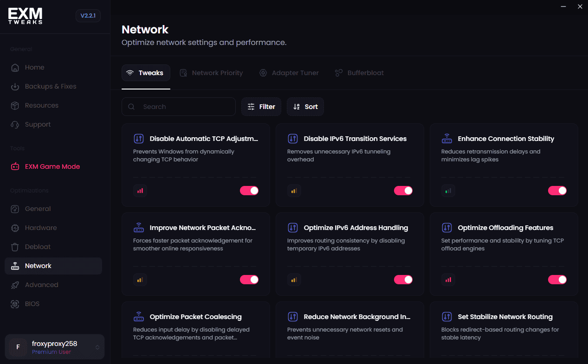This screenshot has height=364, width=588.
Task: Click impact bars icon on Enhance Connection Stability
Action: 448,191
